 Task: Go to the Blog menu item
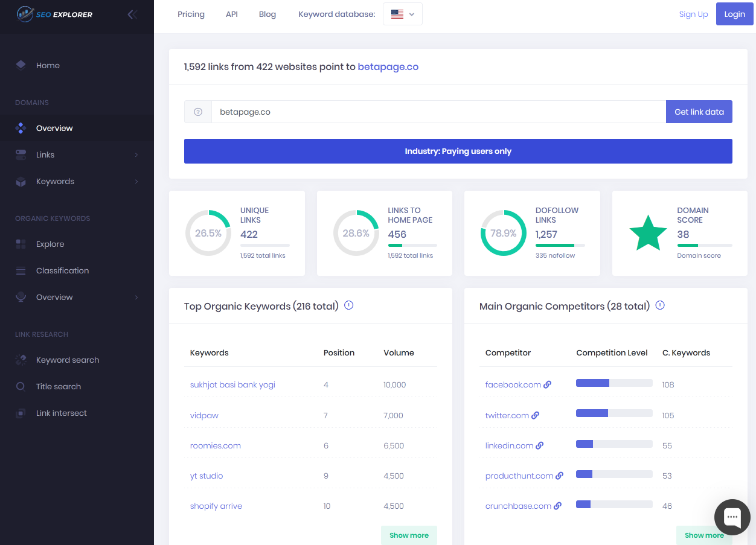click(x=267, y=14)
